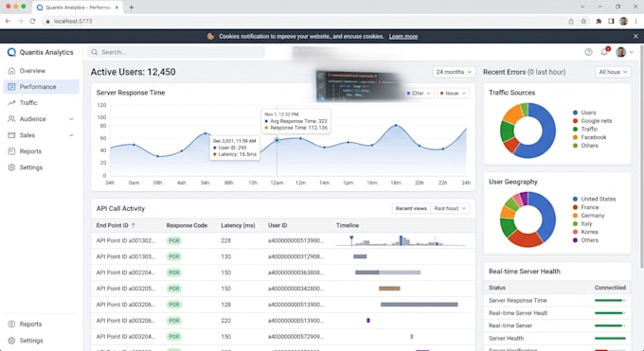Expand the Audience submenu chevron

pyautogui.click(x=71, y=119)
